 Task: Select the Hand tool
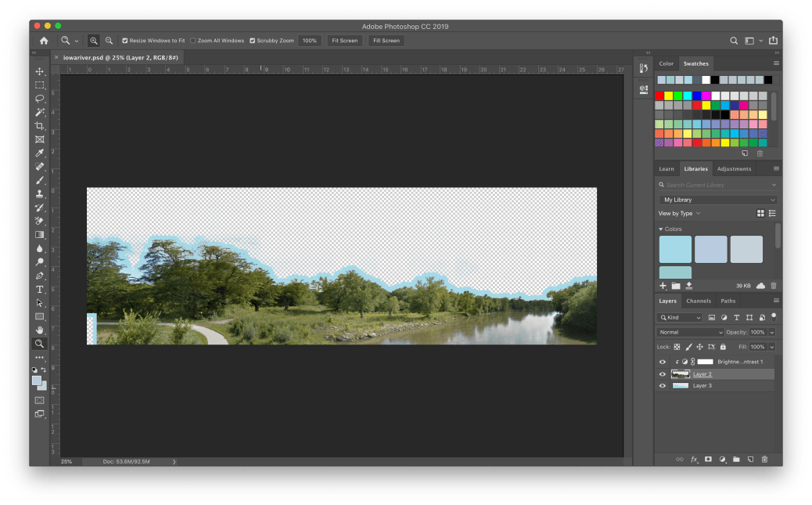click(x=39, y=330)
